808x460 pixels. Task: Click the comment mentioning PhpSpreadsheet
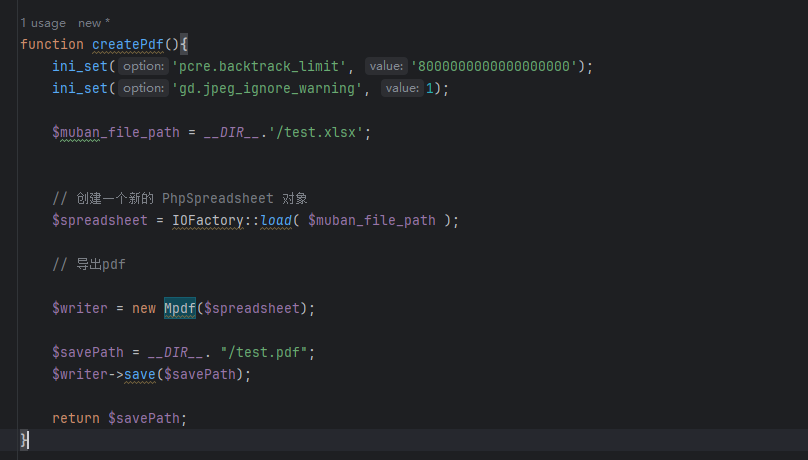[180, 198]
